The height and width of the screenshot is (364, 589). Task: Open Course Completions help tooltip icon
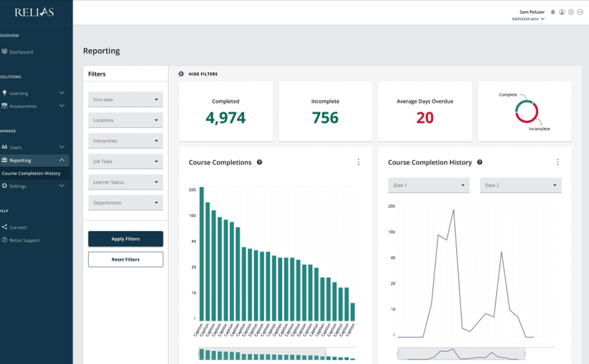(260, 162)
